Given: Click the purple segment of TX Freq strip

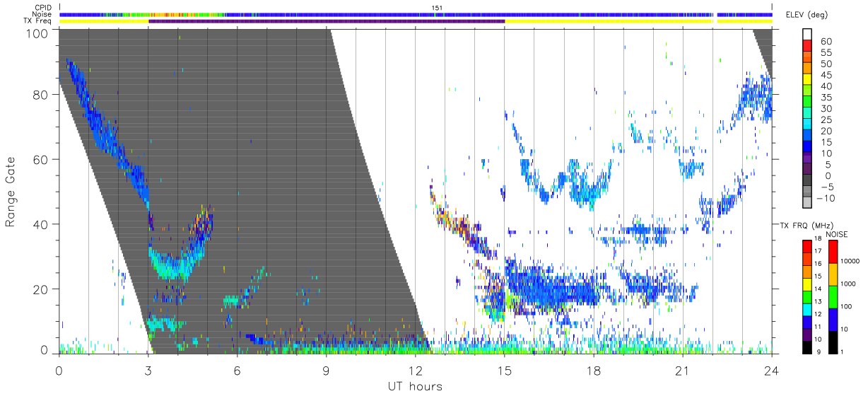Looking at the screenshot, I should tap(327, 21).
